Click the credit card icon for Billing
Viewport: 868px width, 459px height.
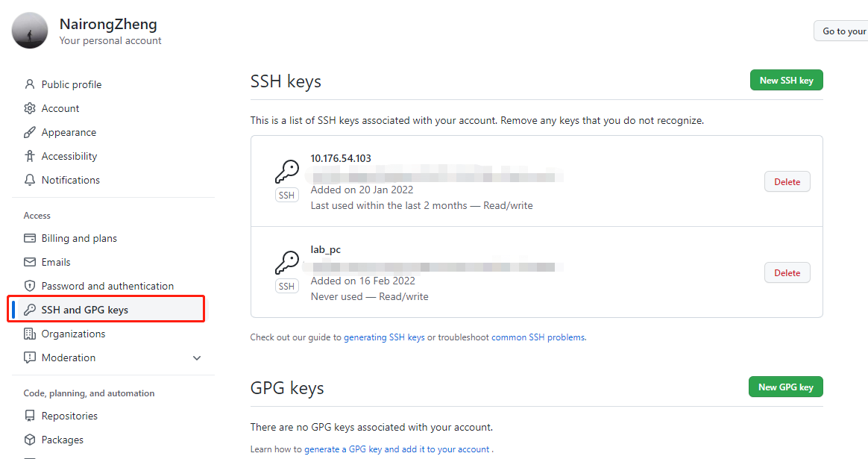30,238
